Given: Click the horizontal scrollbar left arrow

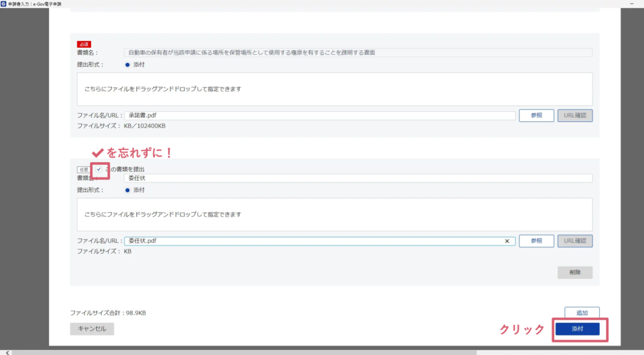Looking at the screenshot, I should click(x=7, y=352).
